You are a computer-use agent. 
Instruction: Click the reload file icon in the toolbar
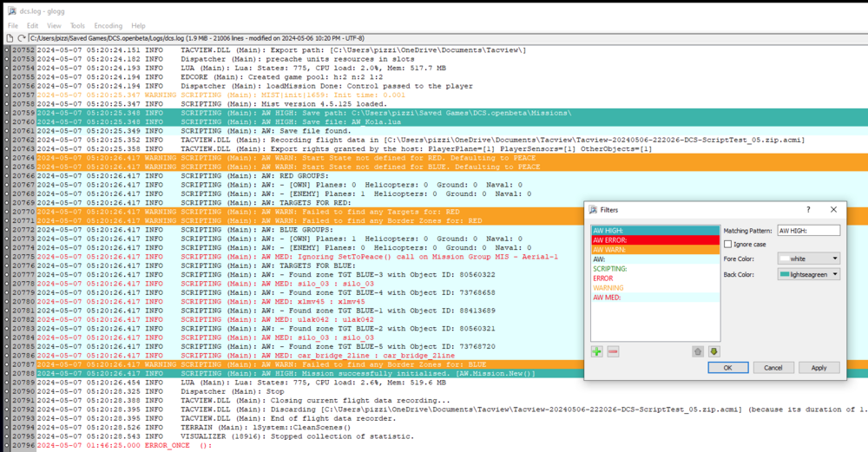click(22, 38)
